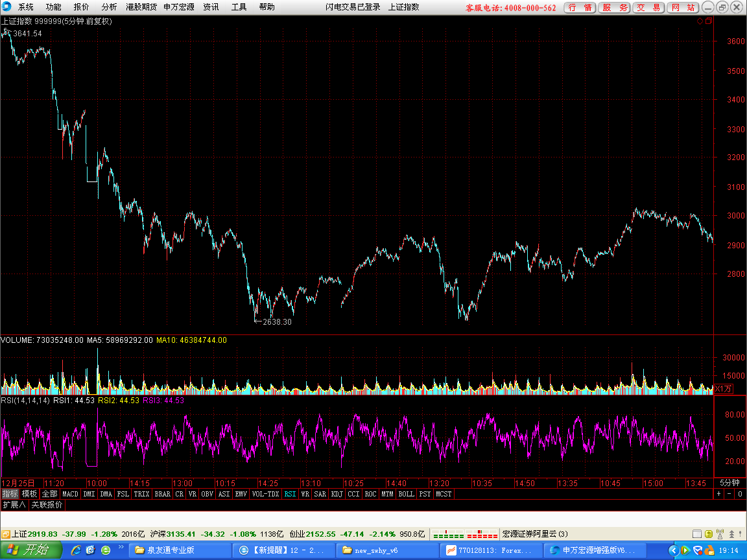Select the OBV indicator
The width and height of the screenshot is (747, 560).
coord(207,494)
